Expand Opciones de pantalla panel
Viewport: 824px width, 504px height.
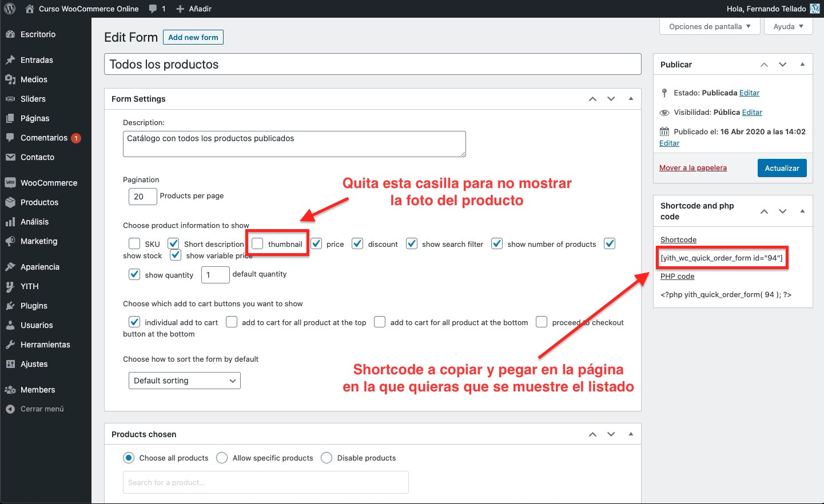pyautogui.click(x=710, y=26)
